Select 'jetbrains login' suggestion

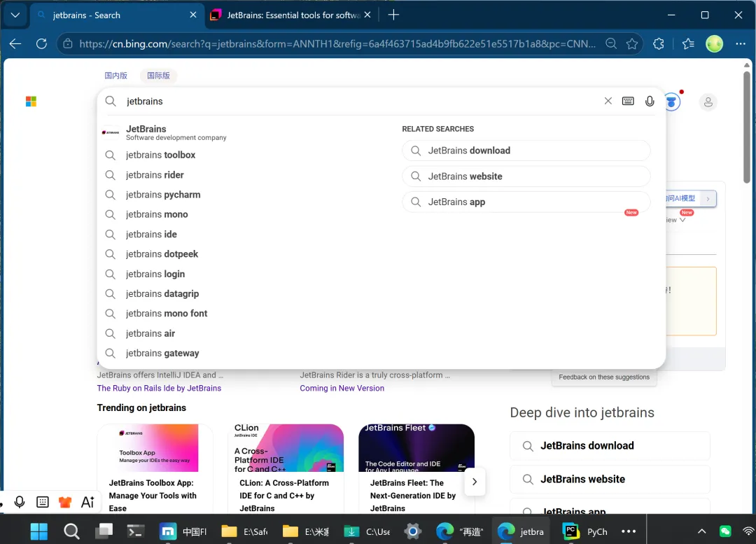point(246,274)
